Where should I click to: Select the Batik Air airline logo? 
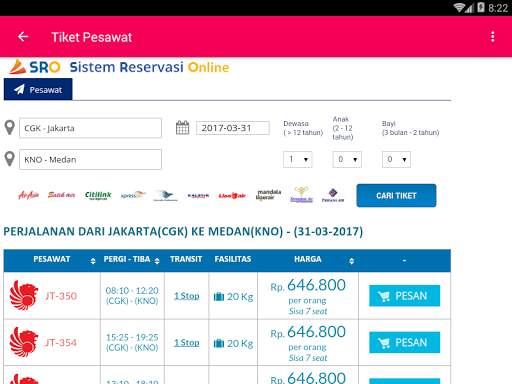pyautogui.click(x=61, y=195)
